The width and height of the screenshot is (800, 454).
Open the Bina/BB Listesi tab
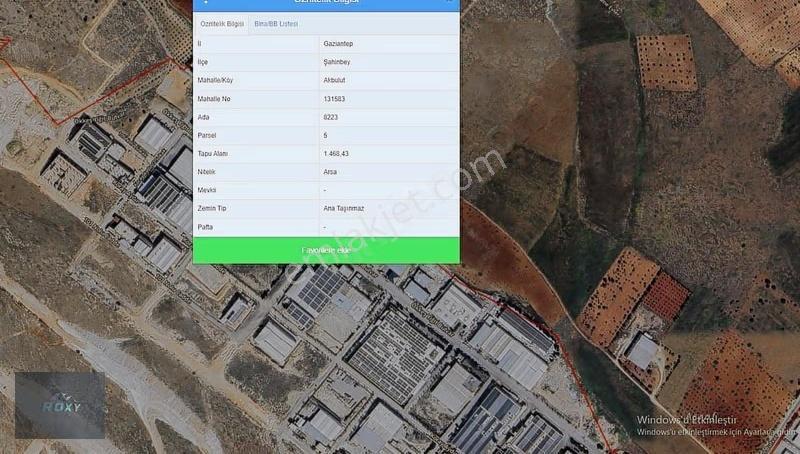[276, 24]
